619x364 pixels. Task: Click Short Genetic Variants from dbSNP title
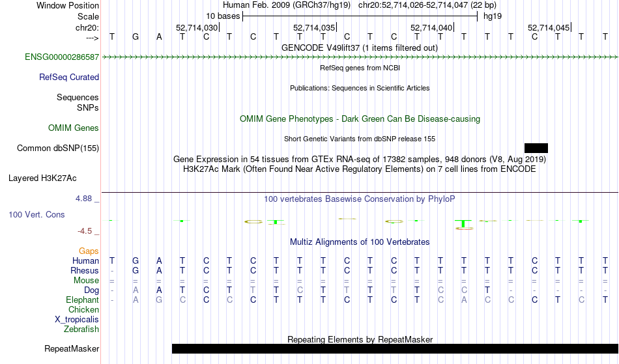[x=360, y=139]
